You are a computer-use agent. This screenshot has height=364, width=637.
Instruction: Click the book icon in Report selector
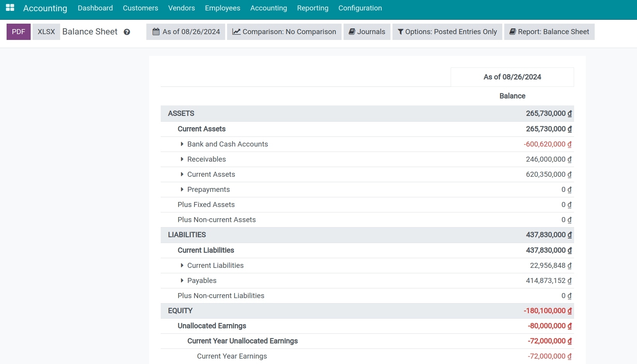click(513, 32)
